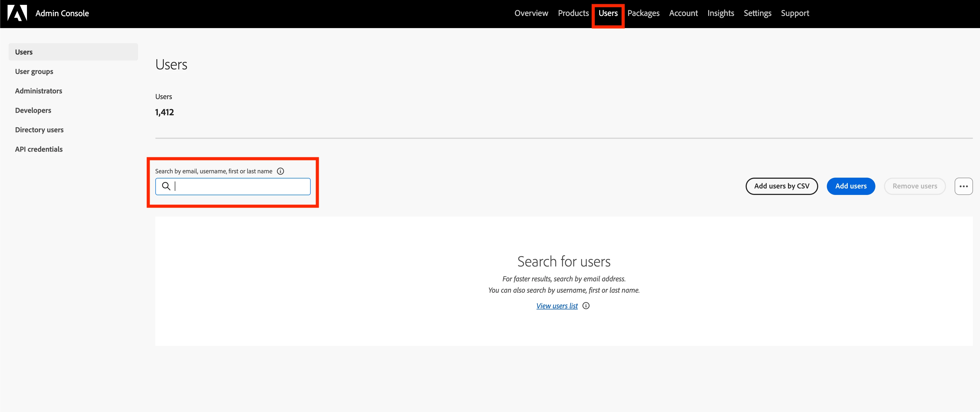Open the Overview tab
The width and height of the screenshot is (980, 412).
531,13
